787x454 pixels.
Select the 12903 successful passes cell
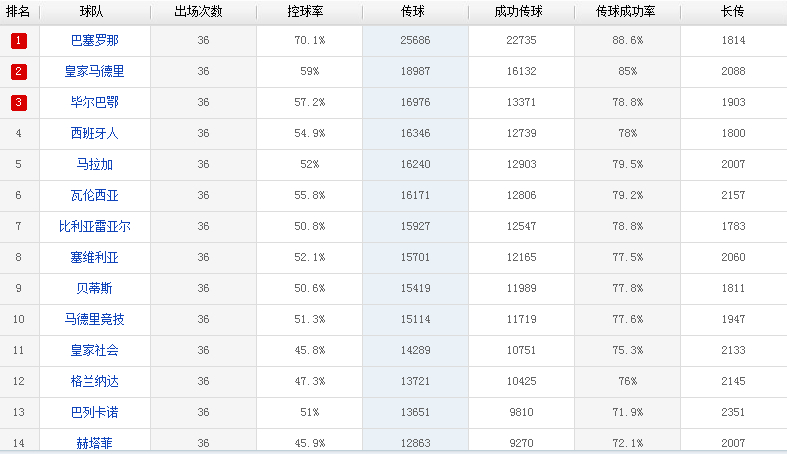521,165
